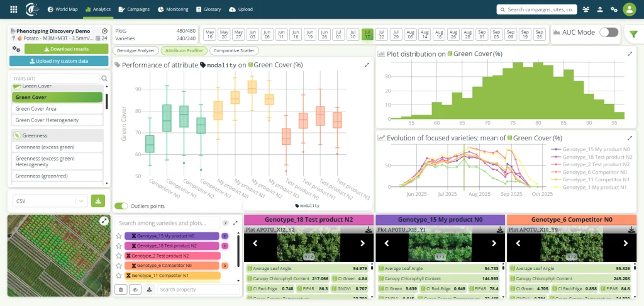Open the Upload menu item
This screenshot has height=306, width=644.
[x=241, y=9]
